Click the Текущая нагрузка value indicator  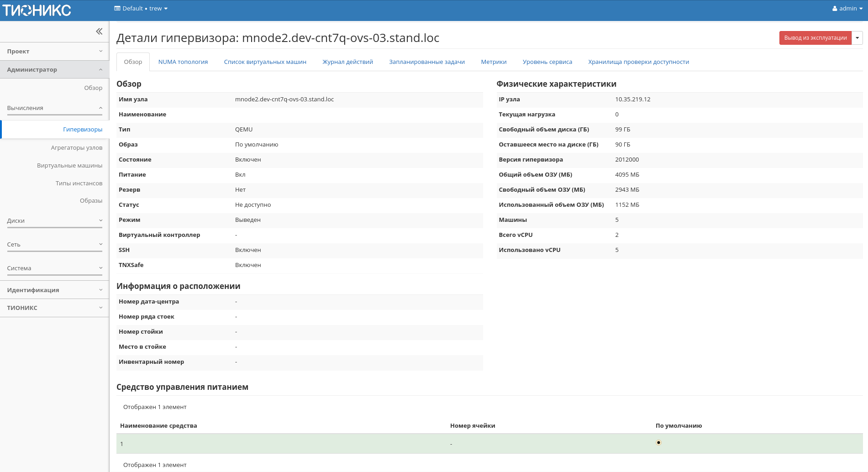[x=616, y=114]
